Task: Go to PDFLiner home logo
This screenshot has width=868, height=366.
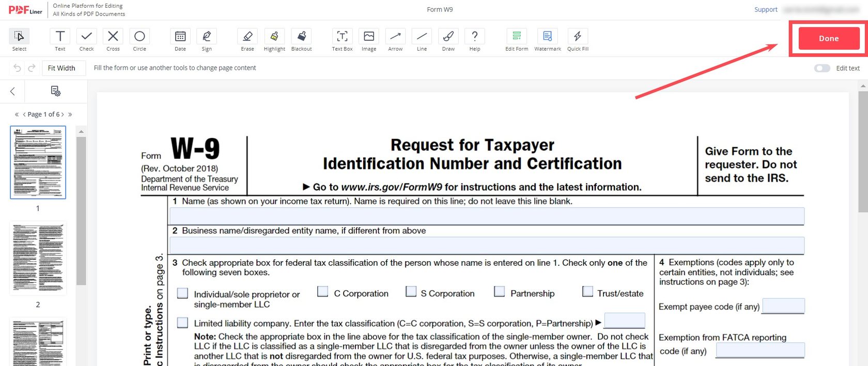Action: [25, 10]
